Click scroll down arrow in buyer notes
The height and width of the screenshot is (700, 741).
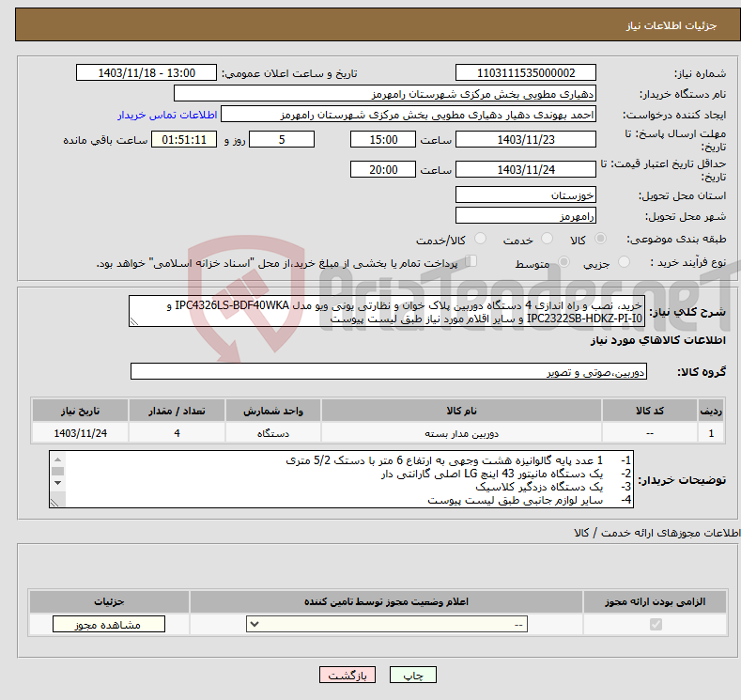click(x=57, y=483)
